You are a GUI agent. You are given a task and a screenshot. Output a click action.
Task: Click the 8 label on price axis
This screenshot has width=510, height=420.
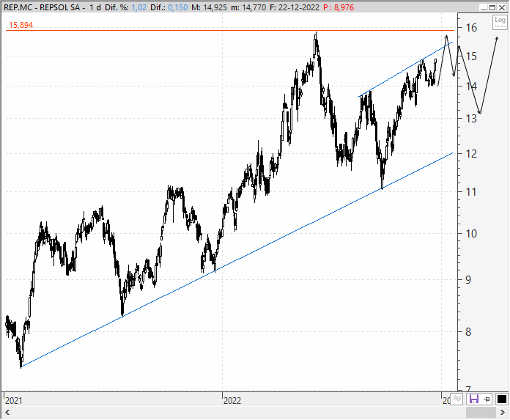(x=468, y=332)
